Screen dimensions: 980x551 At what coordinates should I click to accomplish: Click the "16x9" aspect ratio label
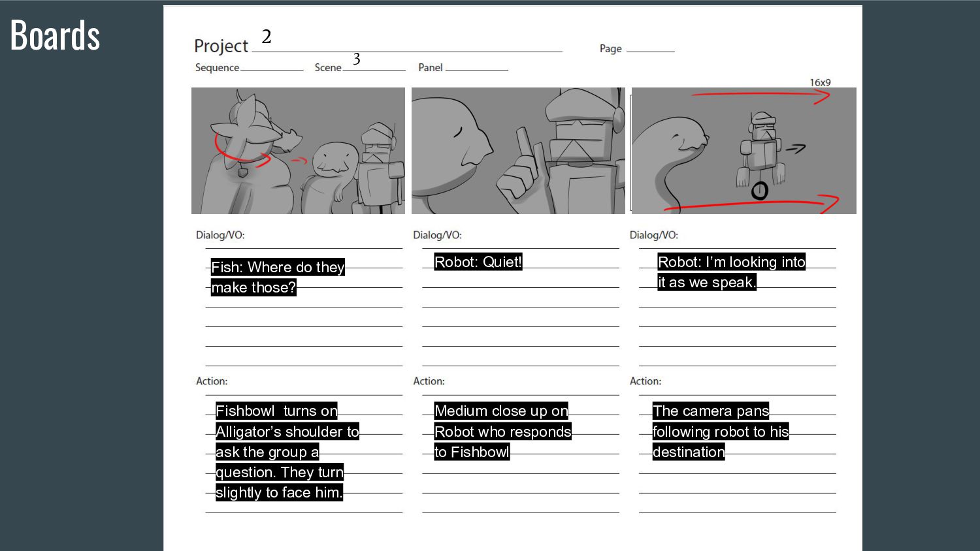coord(820,82)
